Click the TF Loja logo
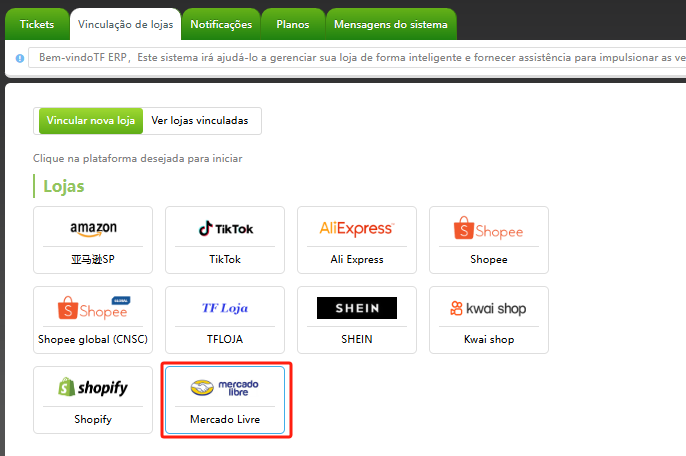Screen dimensions: 686x456 pos(225,308)
